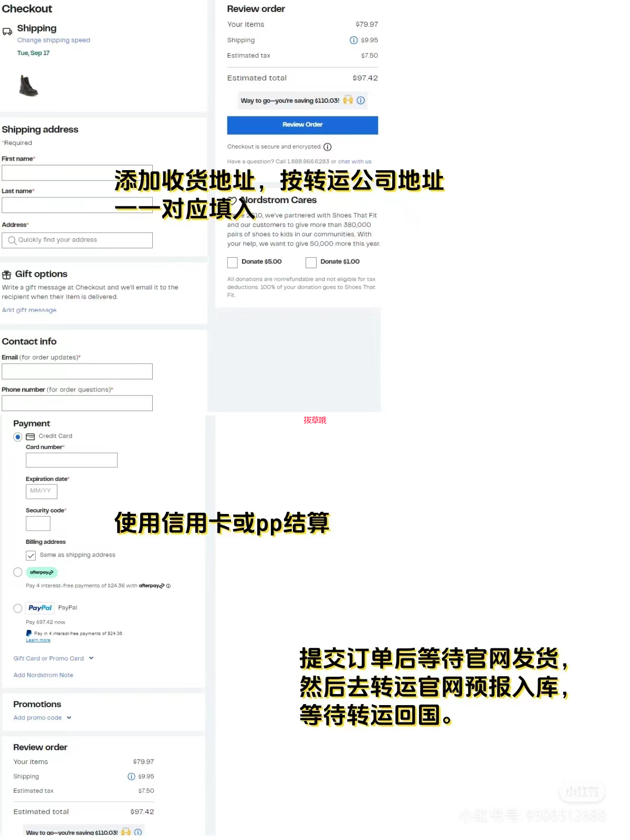
Task: Click the magnifier icon in the Address field
Action: pyautogui.click(x=12, y=240)
